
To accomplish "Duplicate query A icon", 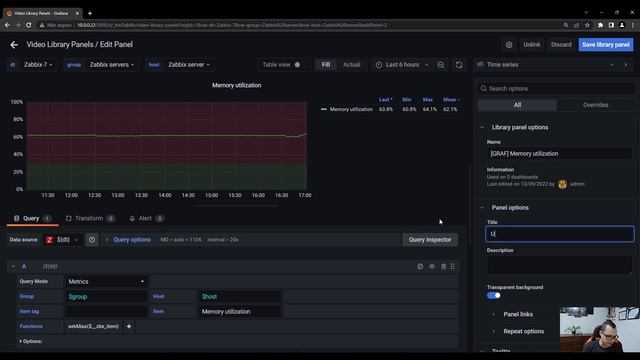I will click(420, 267).
